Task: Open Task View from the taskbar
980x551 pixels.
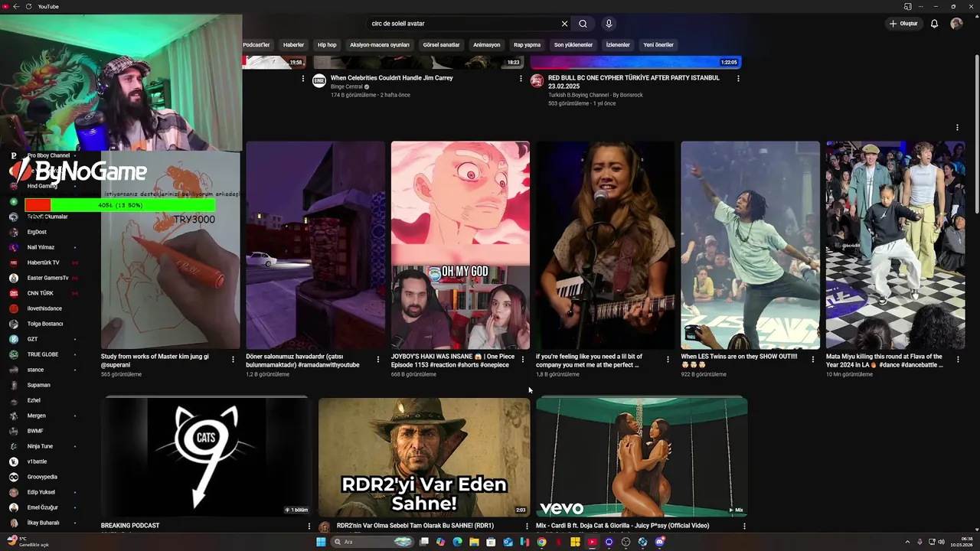Action: (x=423, y=542)
